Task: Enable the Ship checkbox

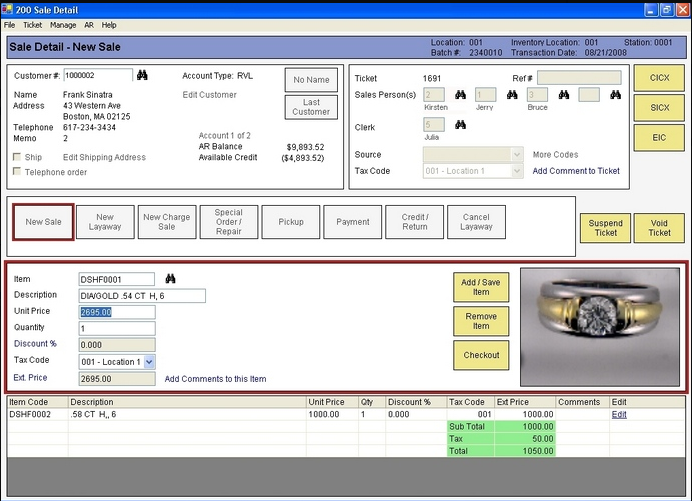Action: click(x=17, y=157)
